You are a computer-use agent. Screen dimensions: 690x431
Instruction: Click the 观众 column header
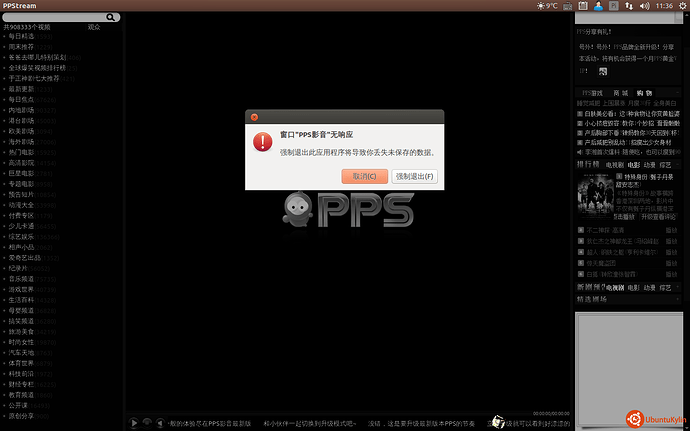click(x=94, y=27)
